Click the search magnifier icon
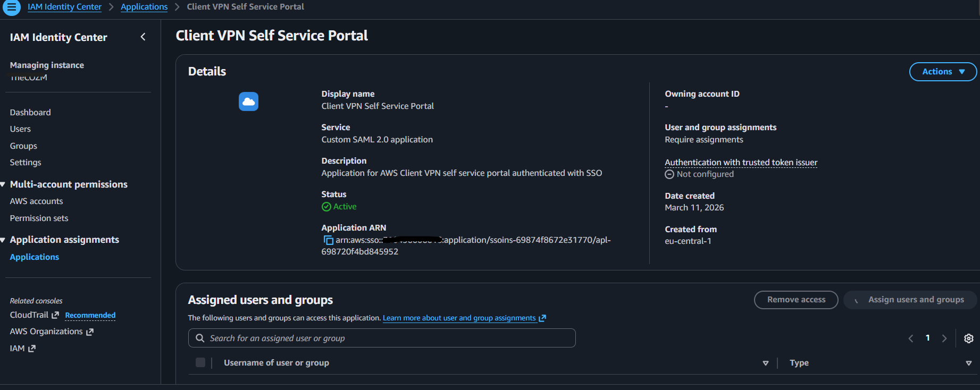This screenshot has width=980, height=390. pos(200,338)
